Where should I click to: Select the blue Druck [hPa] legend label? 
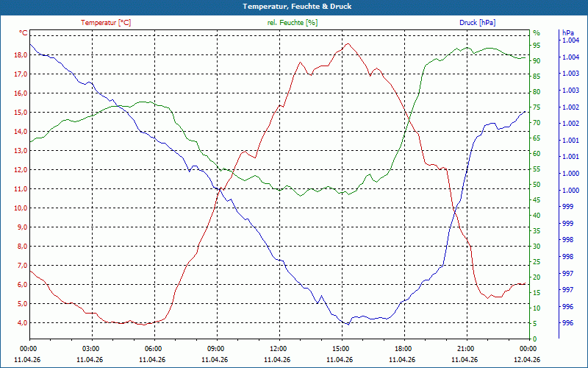coord(477,23)
